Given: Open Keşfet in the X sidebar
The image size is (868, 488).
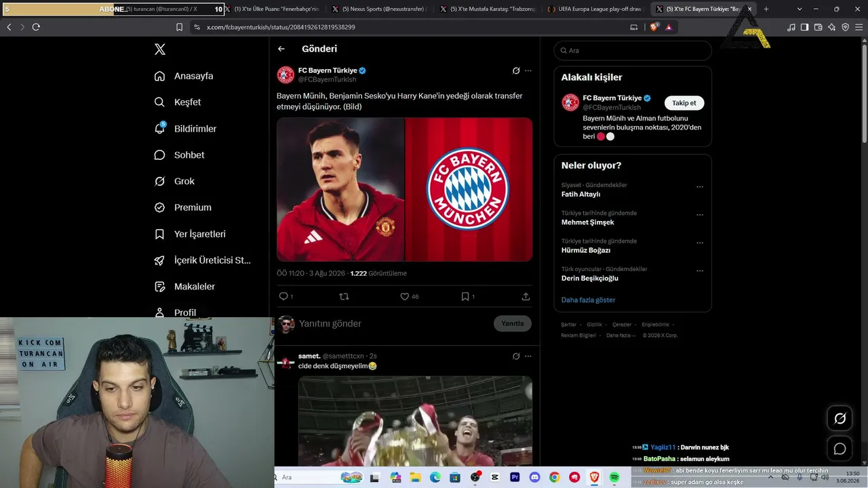Looking at the screenshot, I should coord(178,102).
